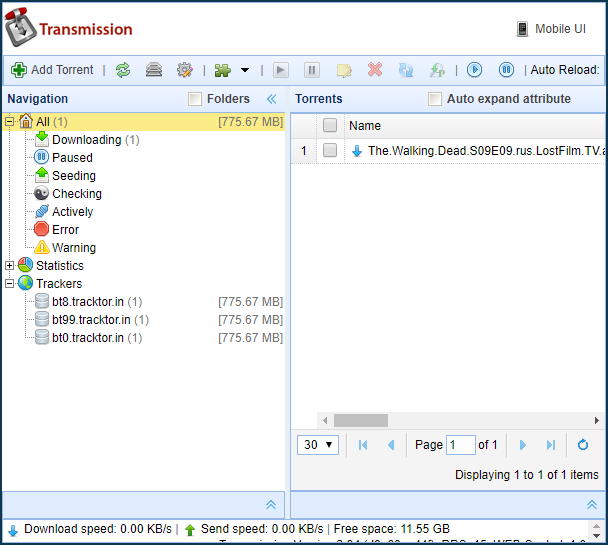Screen dimensions: 608x545
Task: Click the red X remove torrent icon
Action: tap(375, 70)
